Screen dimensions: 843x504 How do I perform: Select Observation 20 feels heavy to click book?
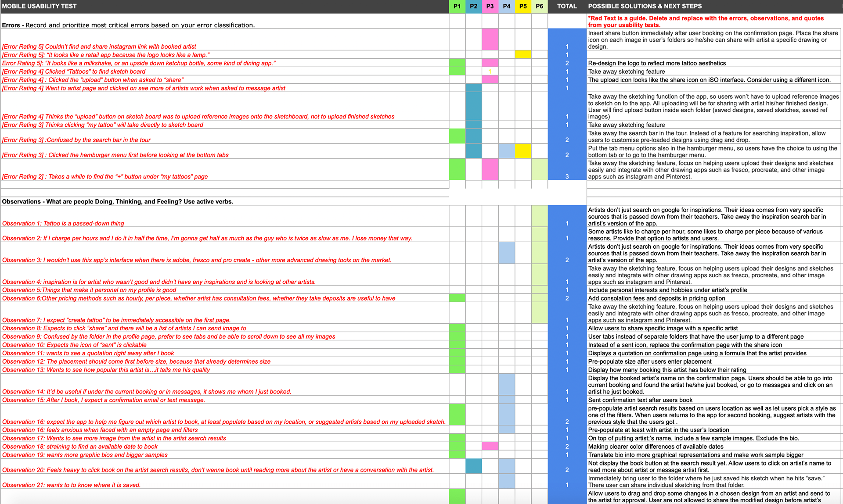[224, 466]
